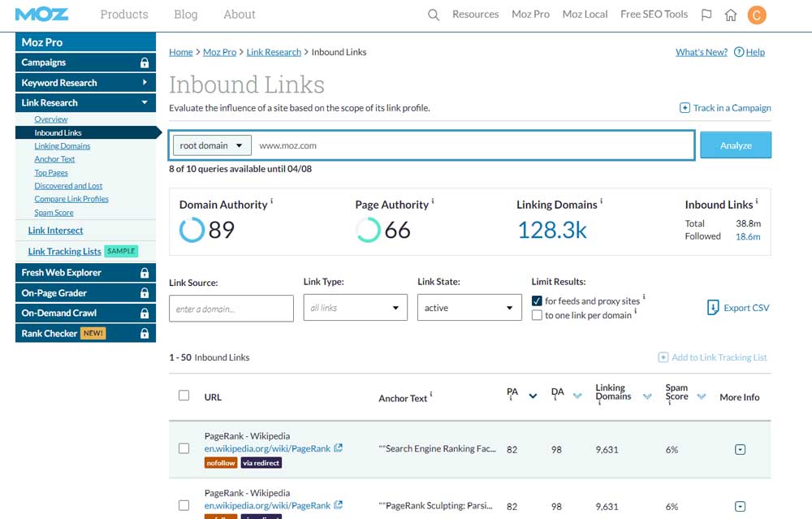Sort by Spam Score column chevron
Viewport: 812px width, 519px height.
(702, 396)
